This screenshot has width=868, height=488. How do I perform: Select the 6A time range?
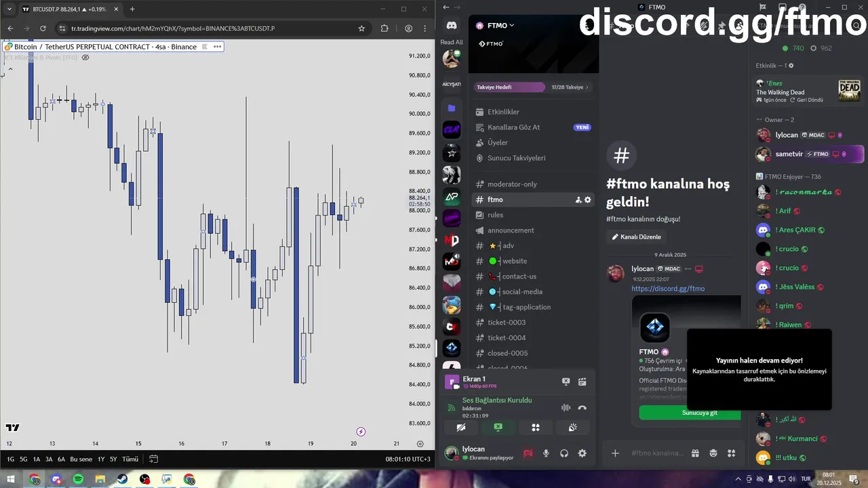61,459
